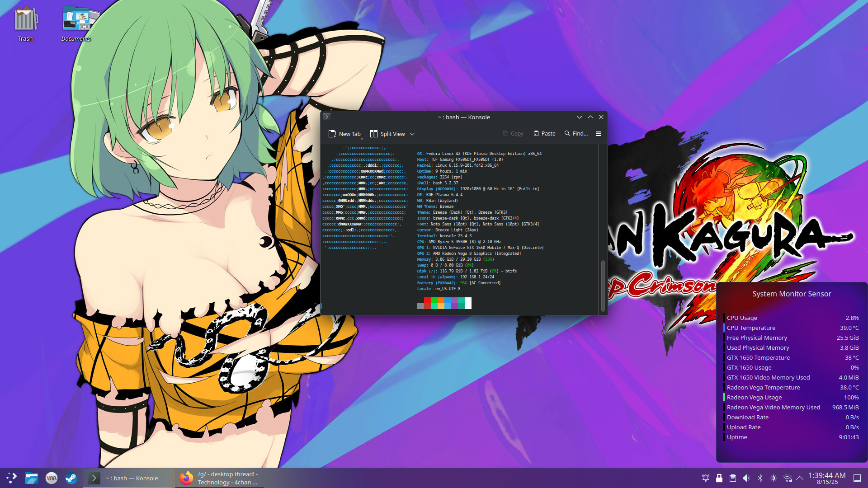Image resolution: width=868 pixels, height=488 pixels.
Task: Click the white color block in terminal
Action: (468, 303)
